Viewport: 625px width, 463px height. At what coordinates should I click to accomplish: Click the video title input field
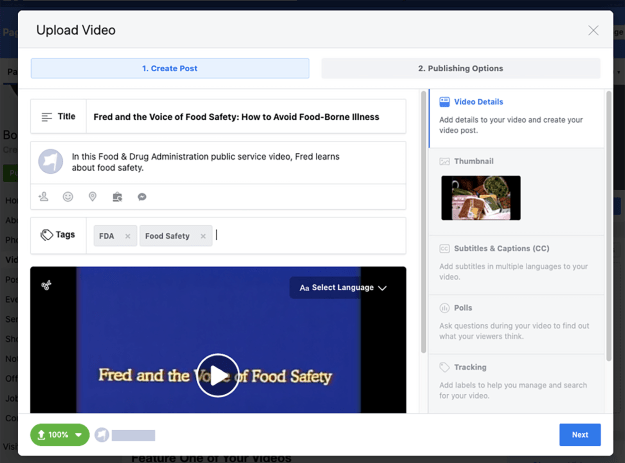pos(246,117)
